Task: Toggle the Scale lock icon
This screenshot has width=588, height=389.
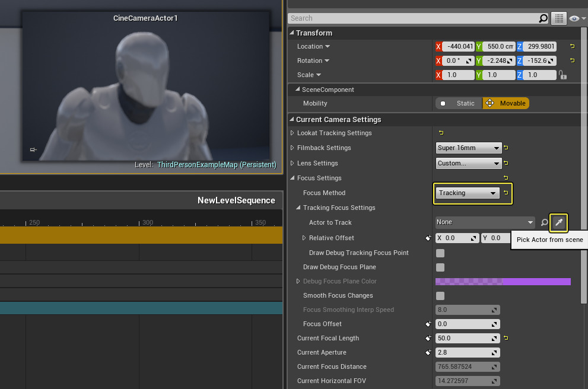Action: click(x=562, y=75)
